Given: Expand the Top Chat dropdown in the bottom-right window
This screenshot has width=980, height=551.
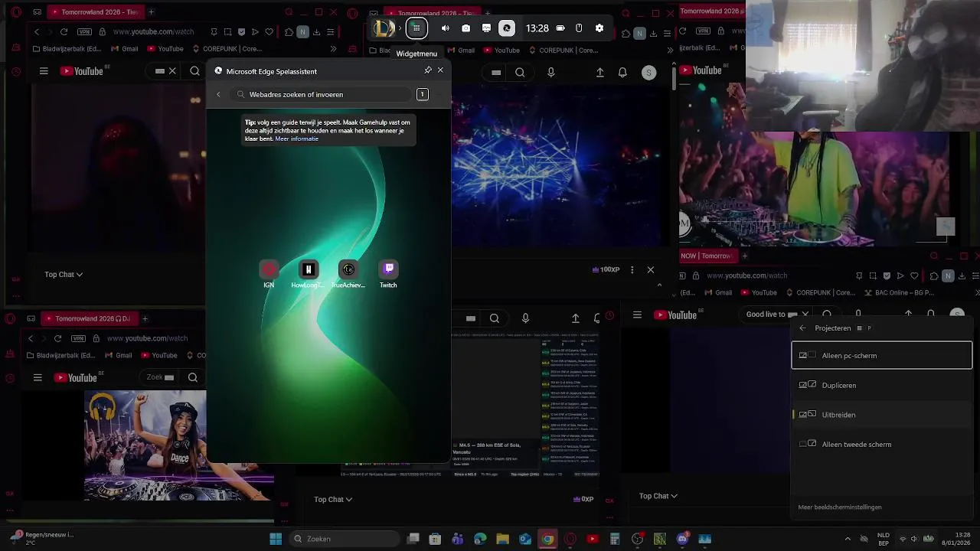Looking at the screenshot, I should pyautogui.click(x=658, y=496).
